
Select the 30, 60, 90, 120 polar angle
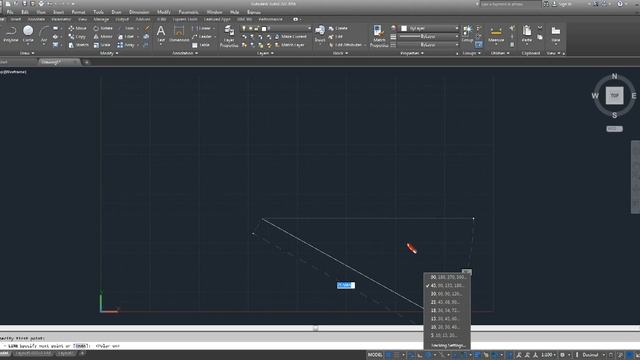pos(447,294)
